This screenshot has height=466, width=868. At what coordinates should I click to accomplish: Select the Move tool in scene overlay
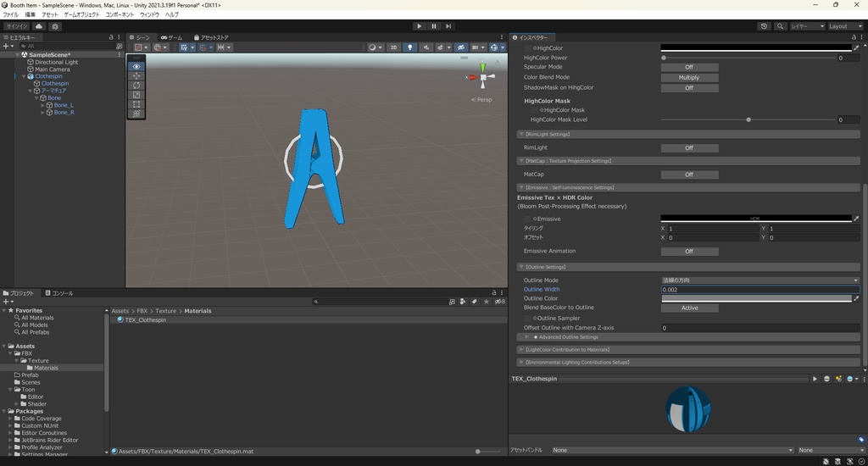pos(137,76)
